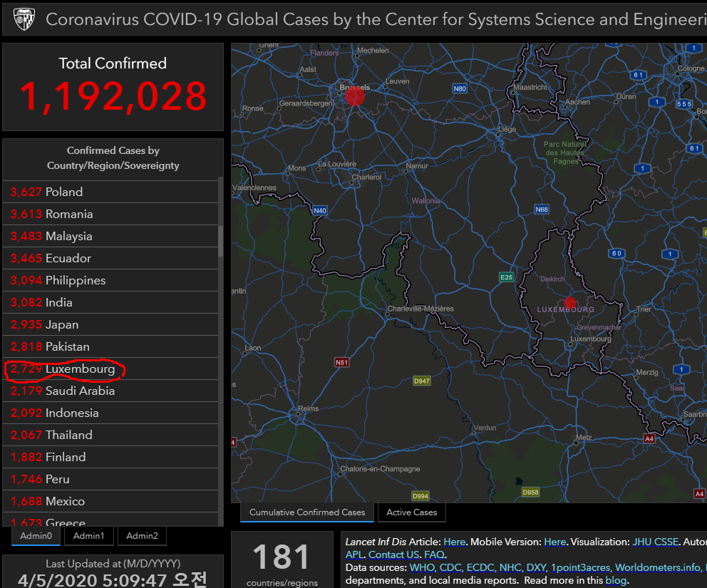Switch to the Admin1 tab

(89, 536)
